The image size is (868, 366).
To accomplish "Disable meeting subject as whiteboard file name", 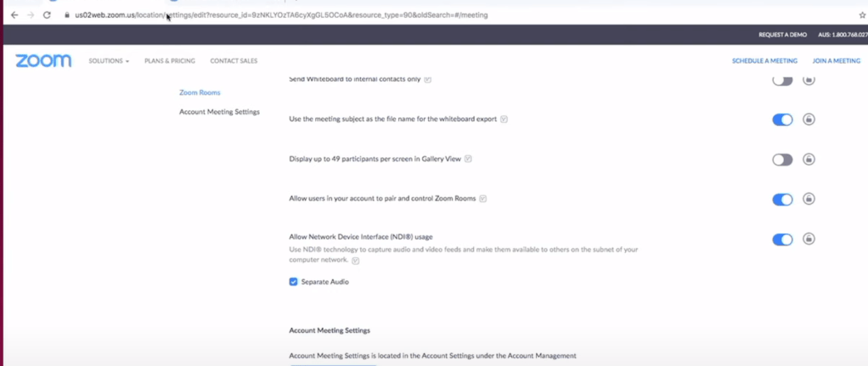I will pos(782,120).
